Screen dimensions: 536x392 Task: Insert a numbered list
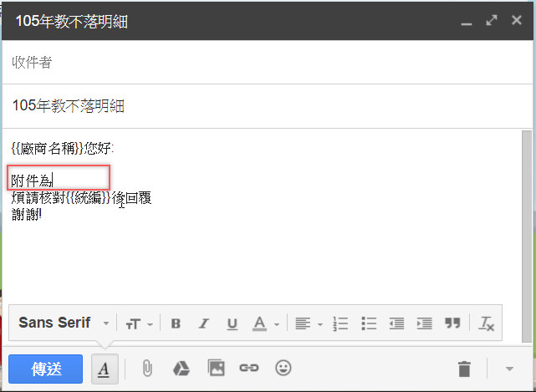tap(340, 323)
